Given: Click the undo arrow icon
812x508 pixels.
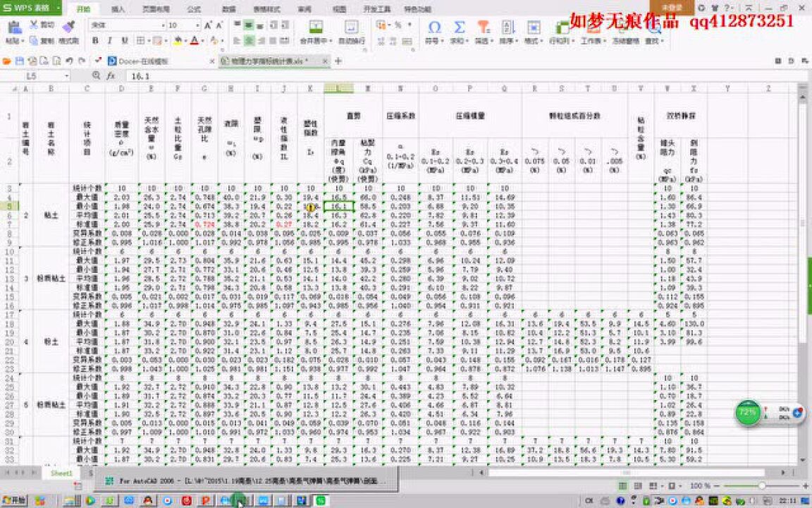Looking at the screenshot, I should click(x=69, y=61).
